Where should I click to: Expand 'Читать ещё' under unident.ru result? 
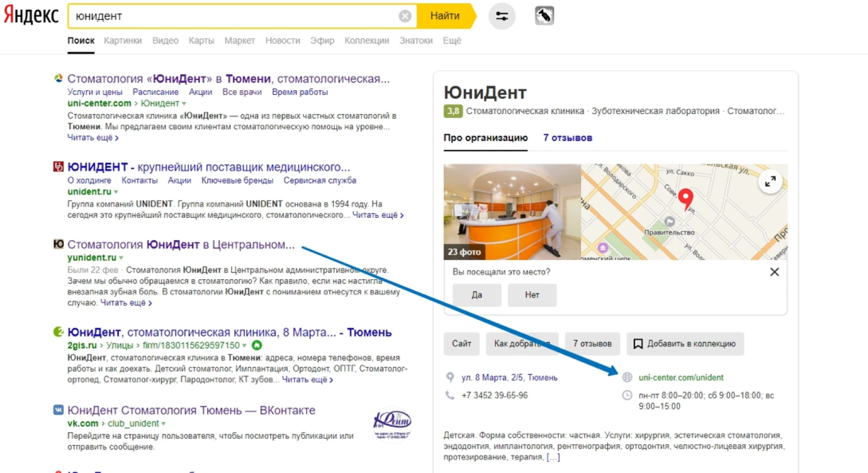[x=378, y=215]
